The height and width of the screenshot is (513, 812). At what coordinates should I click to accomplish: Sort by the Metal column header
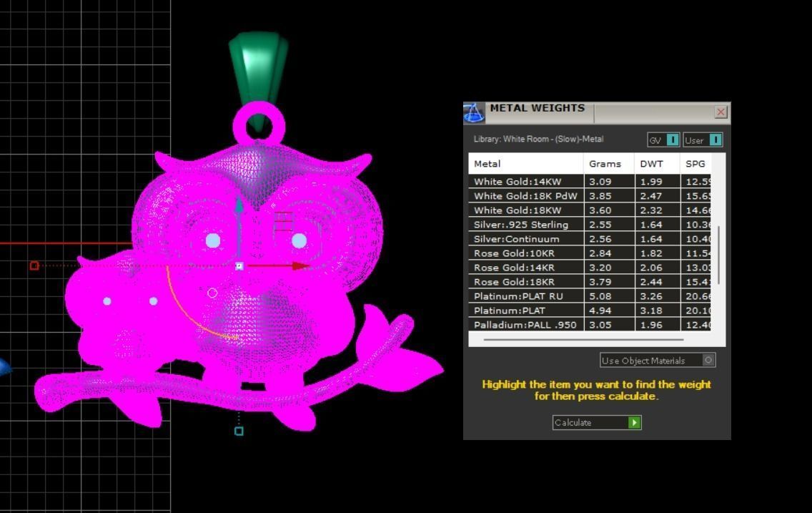(x=525, y=164)
